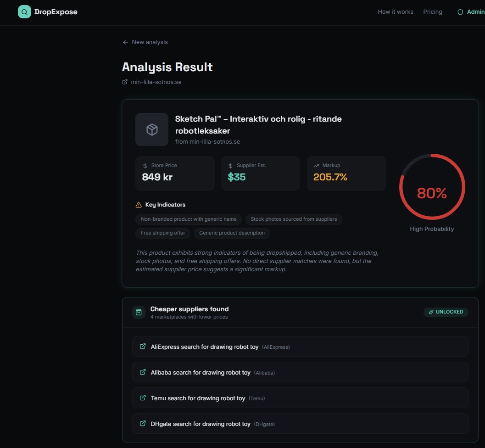Open the Admin section
The image size is (485, 448).
pyautogui.click(x=473, y=12)
